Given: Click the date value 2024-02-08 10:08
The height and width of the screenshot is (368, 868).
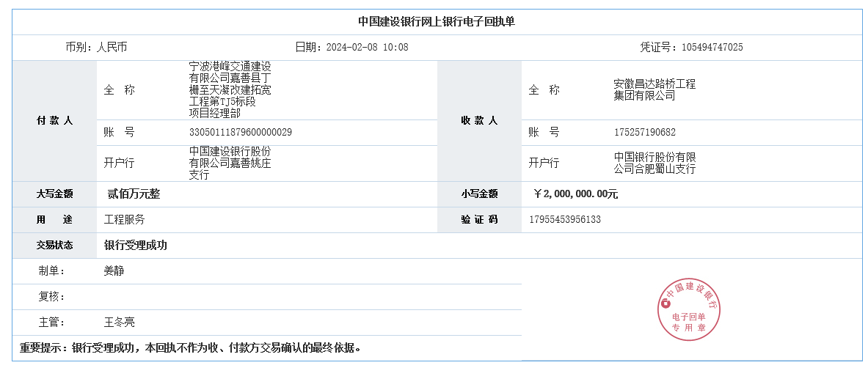Looking at the screenshot, I should point(367,47).
